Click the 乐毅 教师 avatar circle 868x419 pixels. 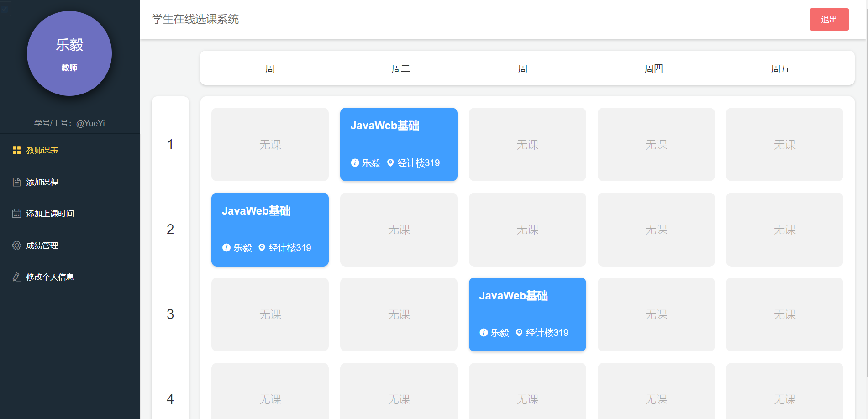[69, 53]
